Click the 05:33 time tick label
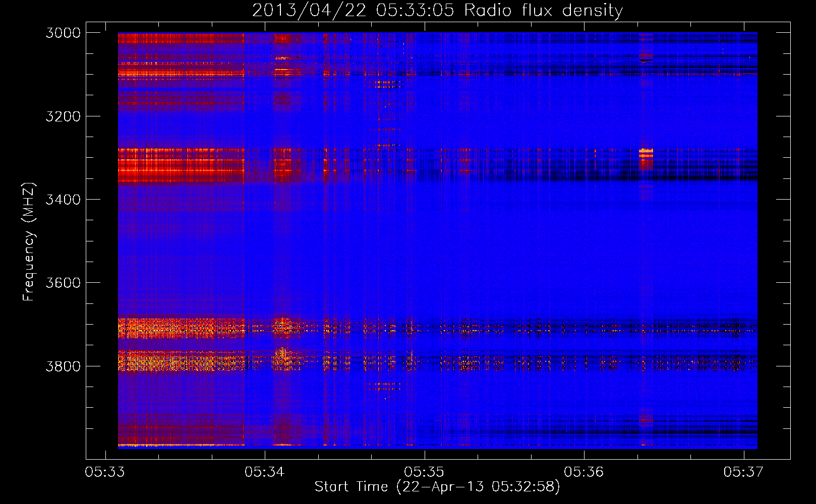 tap(105, 472)
